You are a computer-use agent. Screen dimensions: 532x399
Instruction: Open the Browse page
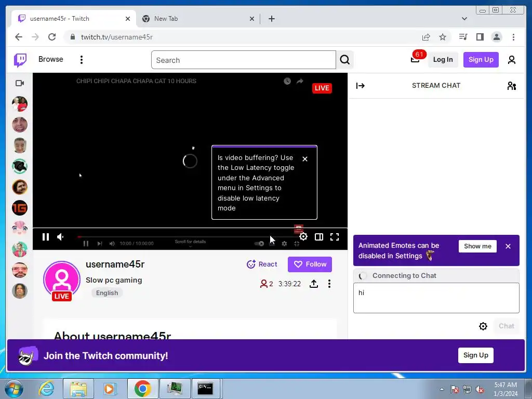pos(50,59)
